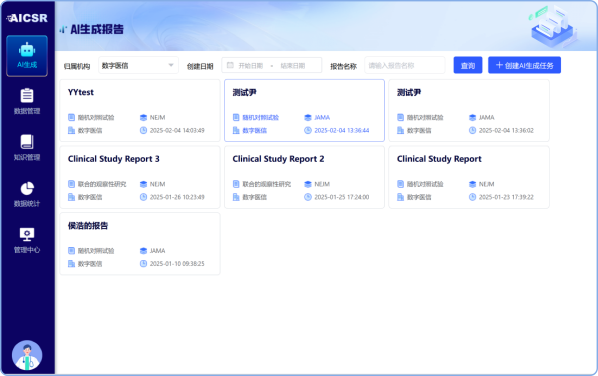Expand the 归属机构 dropdown arrow
598x376 pixels.
pos(171,65)
